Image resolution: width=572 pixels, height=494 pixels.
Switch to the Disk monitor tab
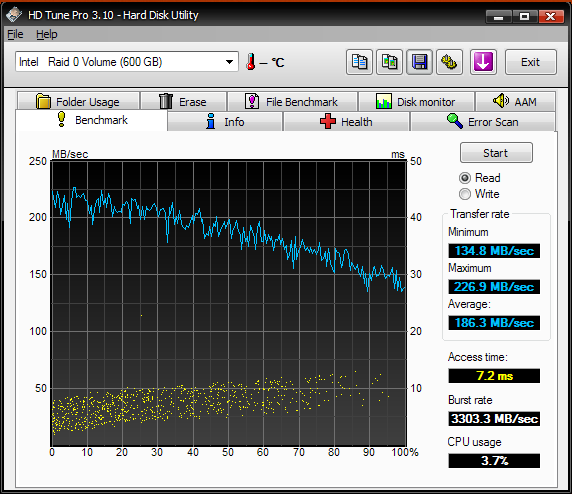(416, 101)
